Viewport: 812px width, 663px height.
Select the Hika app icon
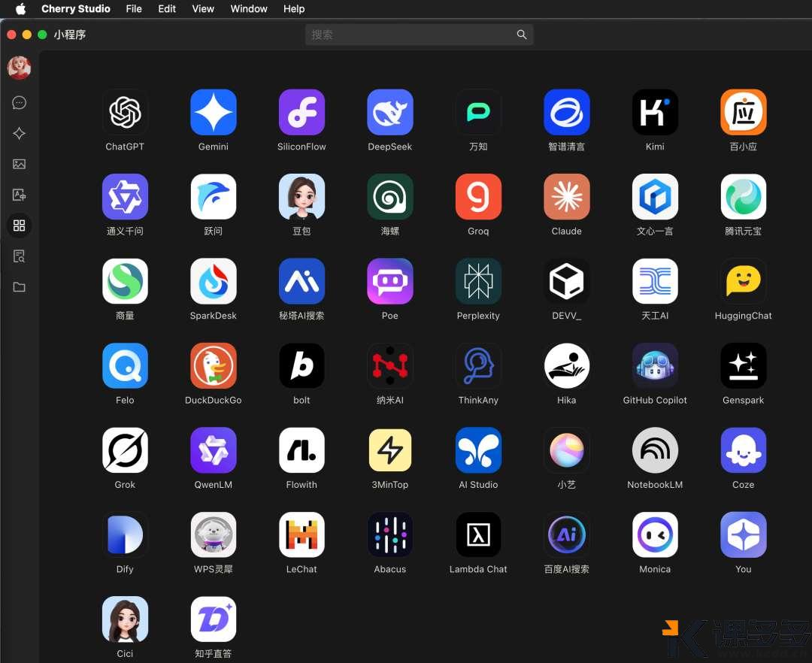567,365
